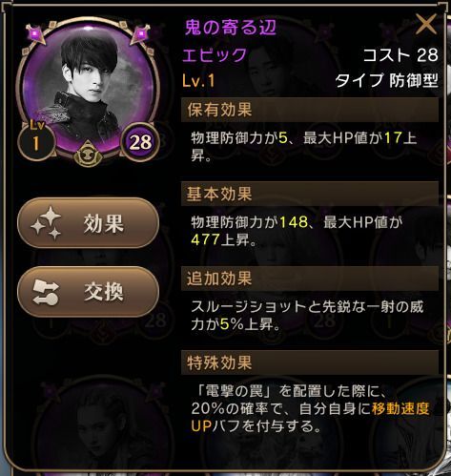This screenshot has width=451, height=476.
Task: Tap the エピック rarity label
Action: coord(215,54)
